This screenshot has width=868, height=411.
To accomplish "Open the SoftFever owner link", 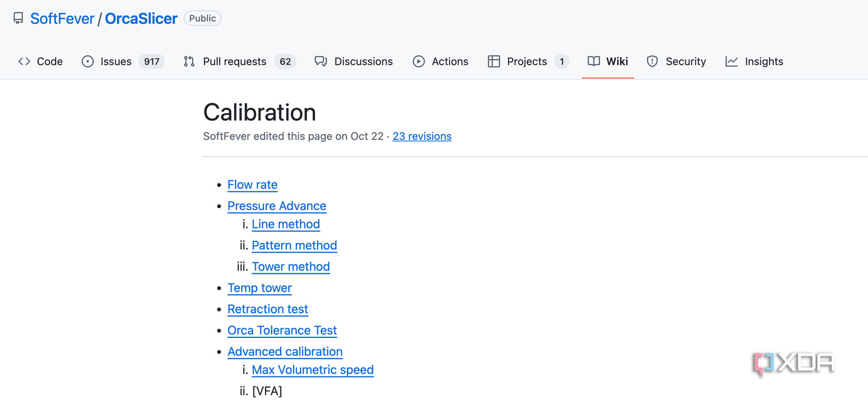I will click(62, 18).
